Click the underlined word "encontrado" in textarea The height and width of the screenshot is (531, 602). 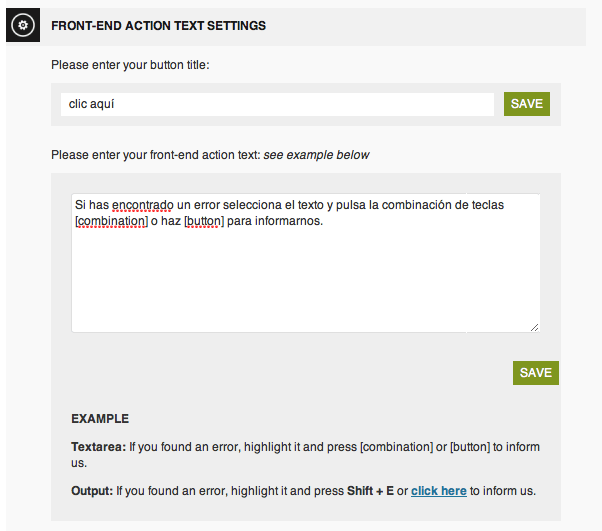click(x=143, y=205)
